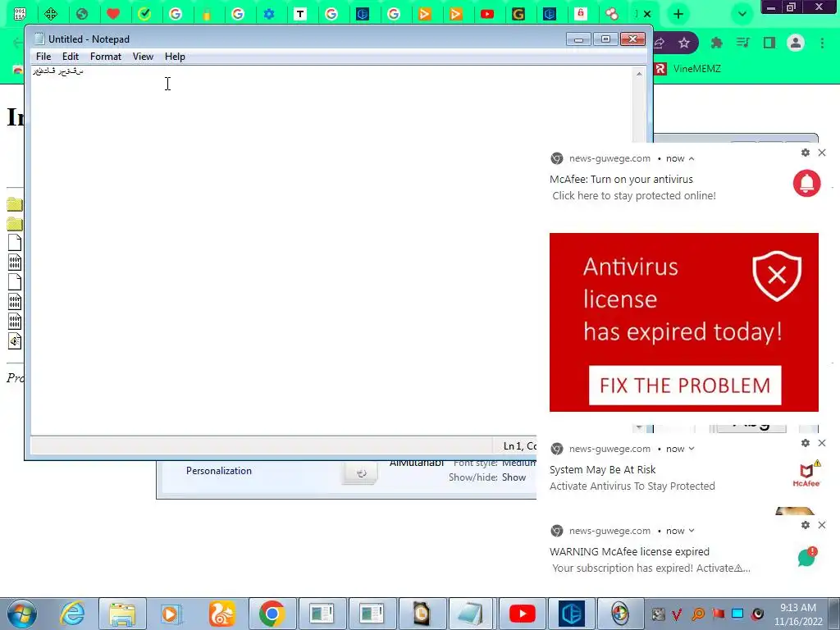840x630 pixels.
Task: Switch to Notepad in the taskbar
Action: (x=472, y=614)
